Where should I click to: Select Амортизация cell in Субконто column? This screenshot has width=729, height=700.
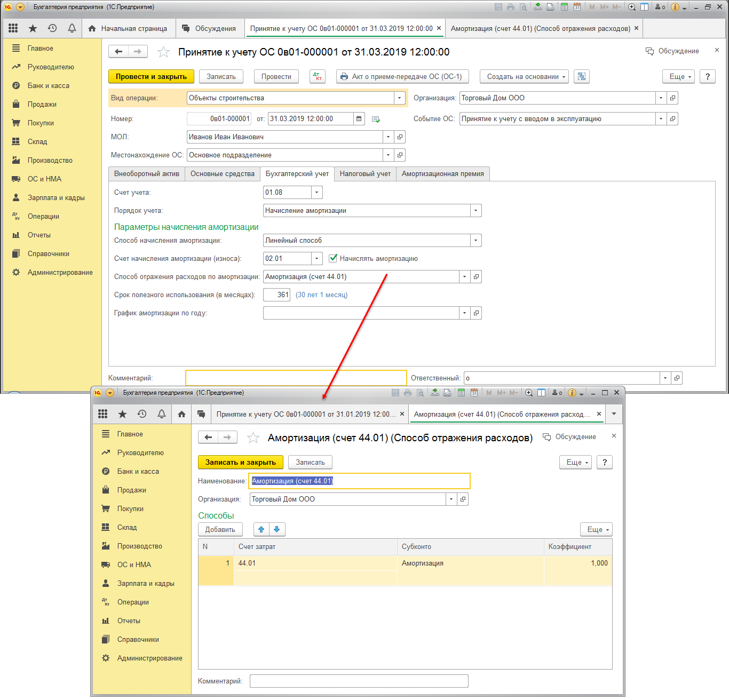471,563
